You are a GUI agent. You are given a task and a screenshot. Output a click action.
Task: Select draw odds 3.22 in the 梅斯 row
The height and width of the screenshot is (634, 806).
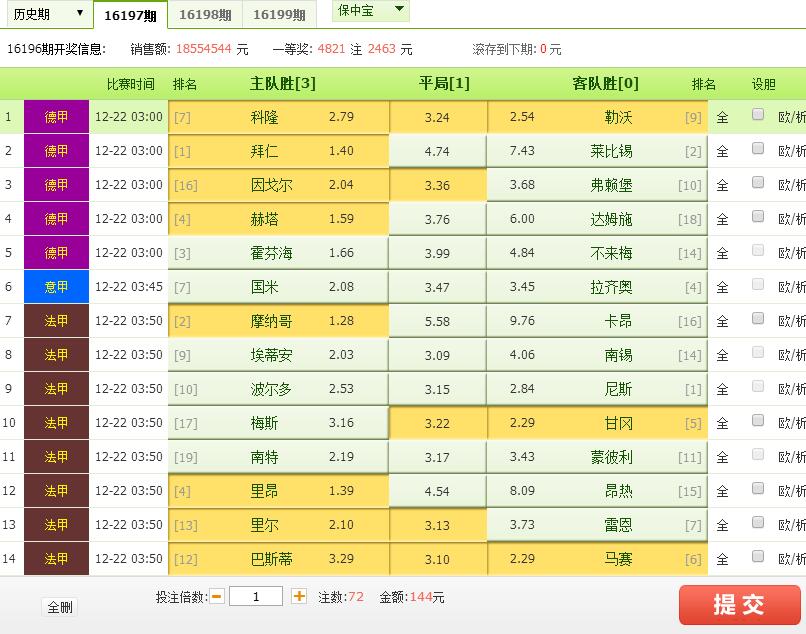[436, 423]
